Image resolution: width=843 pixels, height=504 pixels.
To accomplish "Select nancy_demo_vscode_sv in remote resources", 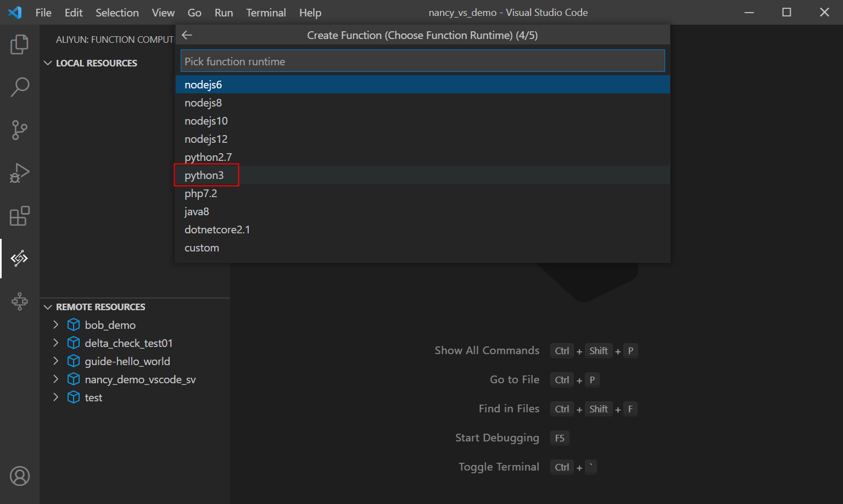I will pyautogui.click(x=140, y=379).
